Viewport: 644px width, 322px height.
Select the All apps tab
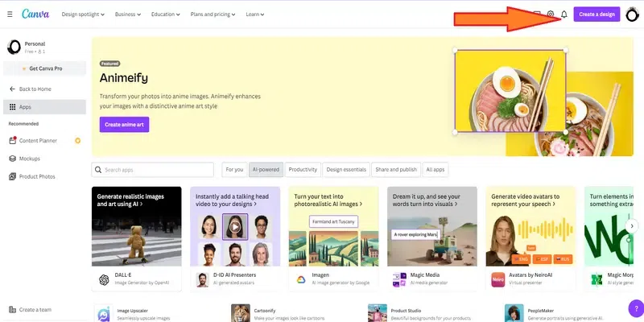(x=436, y=170)
